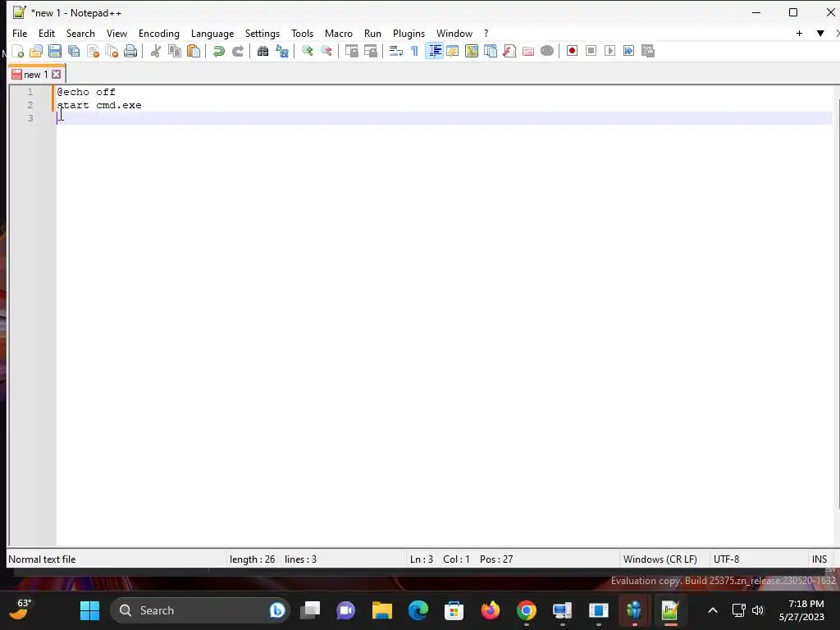This screenshot has width=840, height=630.
Task: Close the new 1 tab
Action: pos(57,75)
